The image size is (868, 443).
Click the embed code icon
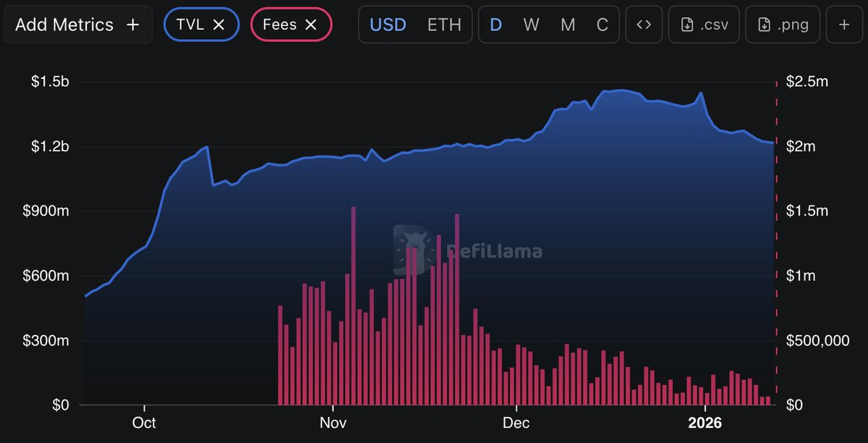pos(644,25)
